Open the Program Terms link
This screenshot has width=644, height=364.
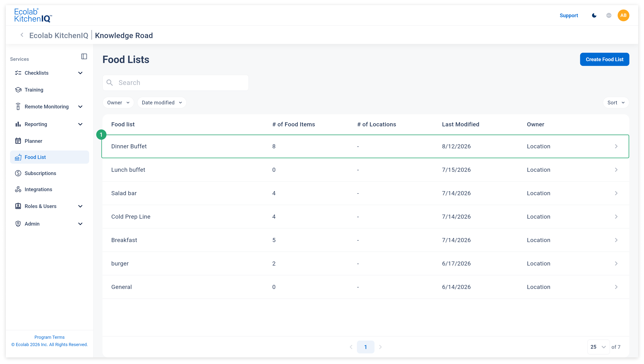tap(49, 337)
